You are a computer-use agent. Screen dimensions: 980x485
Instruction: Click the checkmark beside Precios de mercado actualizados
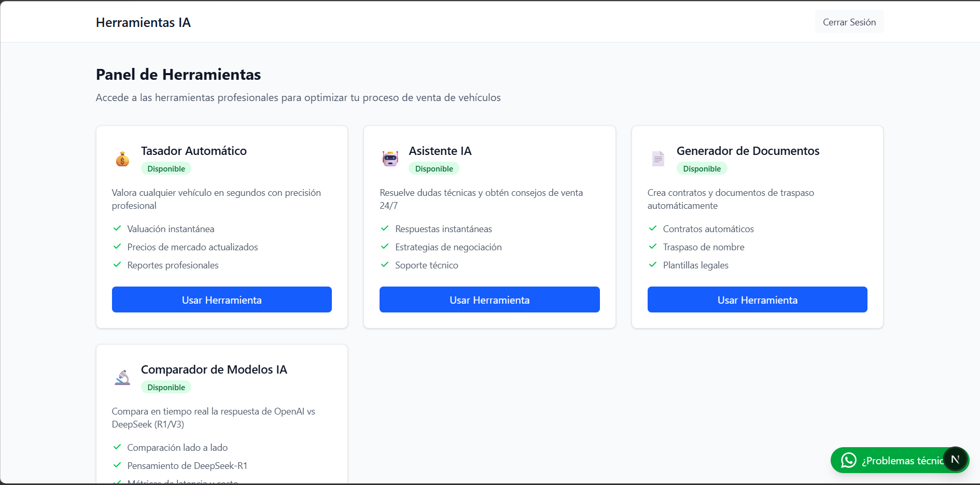tap(117, 247)
